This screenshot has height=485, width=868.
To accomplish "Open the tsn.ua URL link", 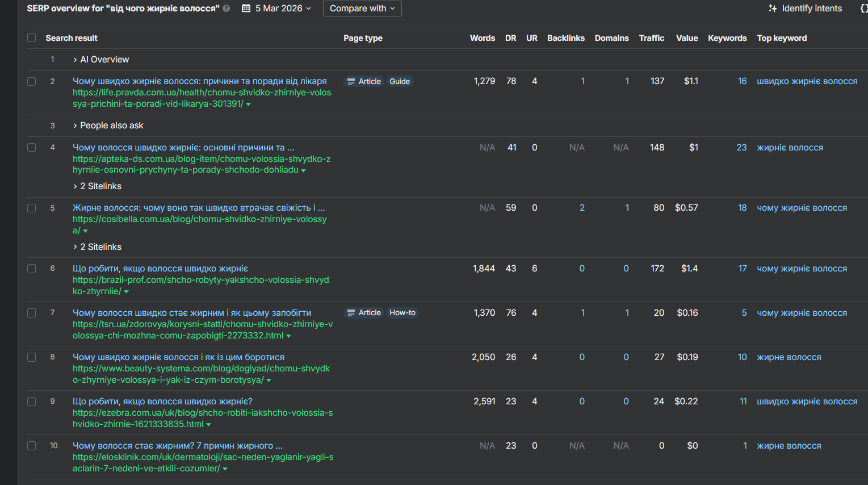I will click(x=203, y=330).
